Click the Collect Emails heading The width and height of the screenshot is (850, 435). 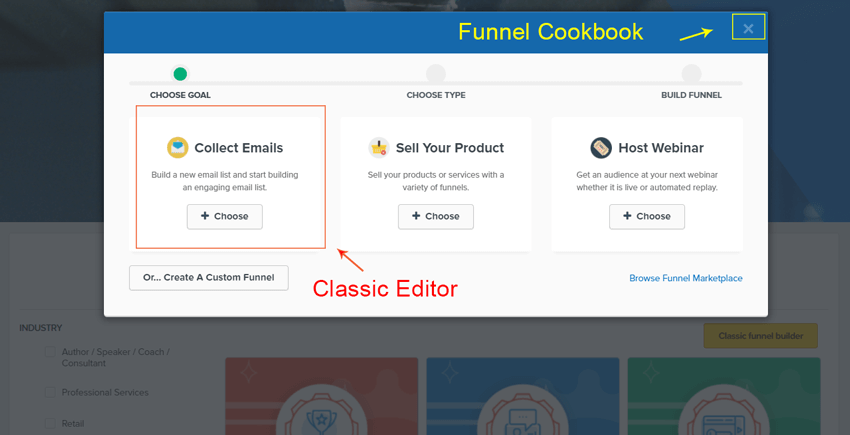coord(239,148)
